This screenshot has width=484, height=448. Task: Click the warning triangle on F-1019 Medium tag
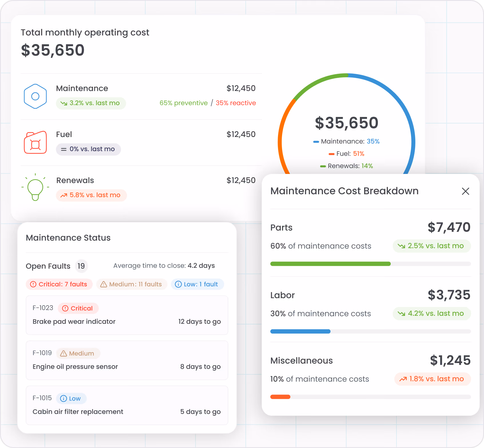click(64, 353)
